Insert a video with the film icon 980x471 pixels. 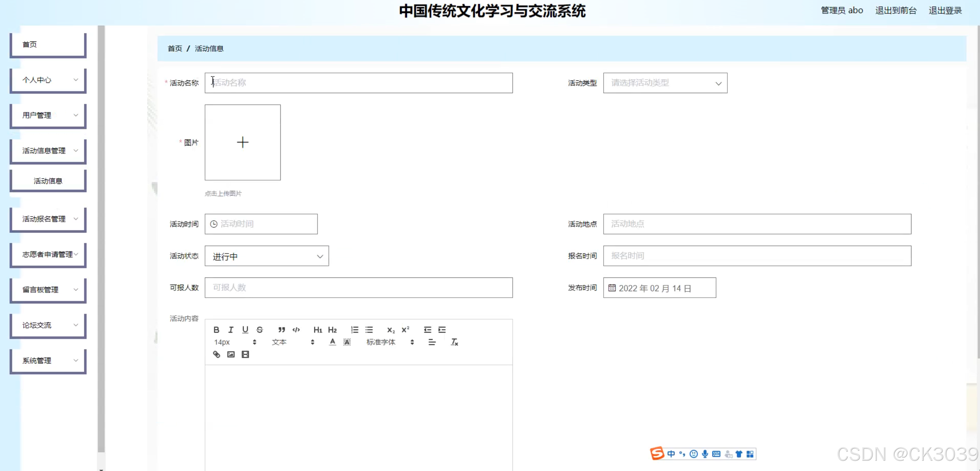pos(245,354)
